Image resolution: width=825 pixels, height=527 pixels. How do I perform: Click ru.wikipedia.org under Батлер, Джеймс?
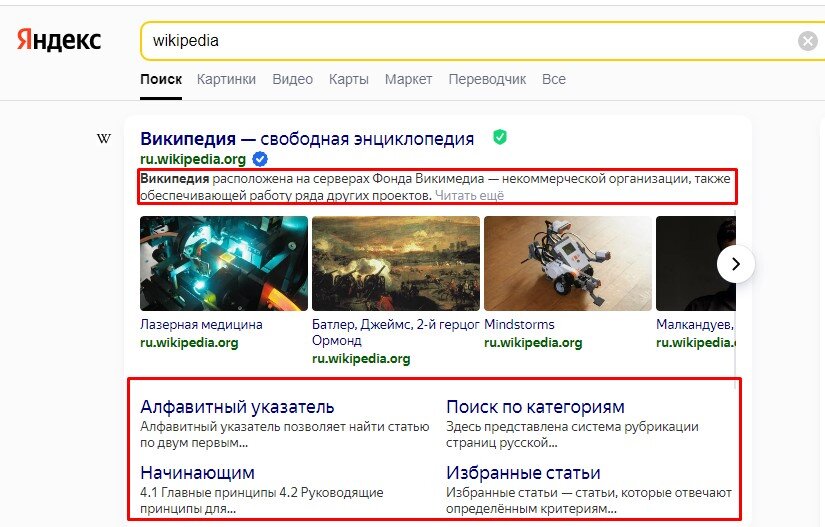[361, 358]
